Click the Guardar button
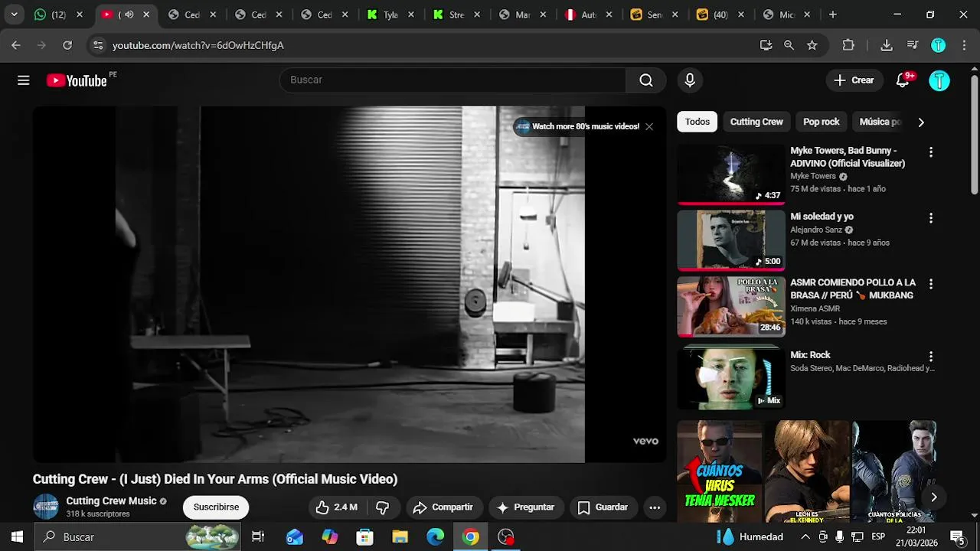The width and height of the screenshot is (980, 551). click(603, 507)
